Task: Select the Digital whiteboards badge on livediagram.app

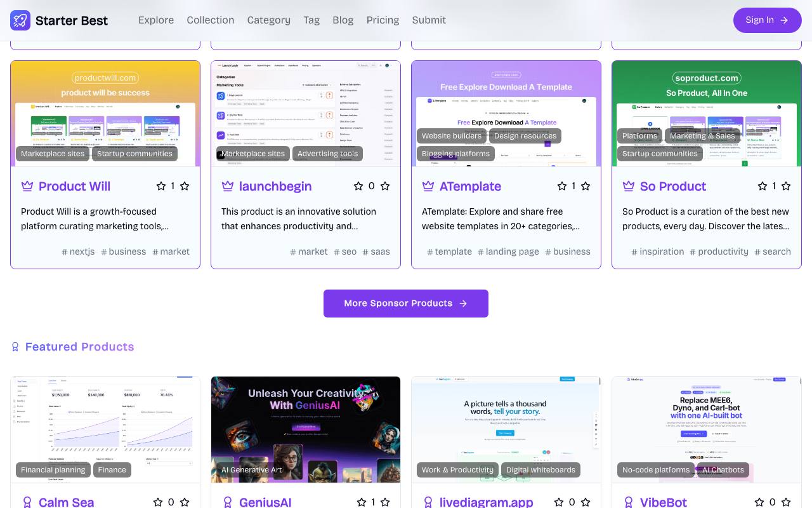Action: point(541,470)
